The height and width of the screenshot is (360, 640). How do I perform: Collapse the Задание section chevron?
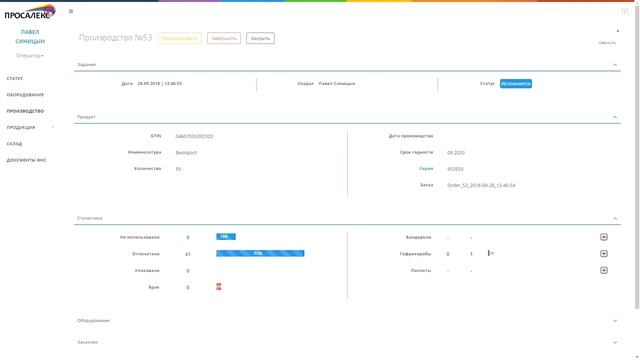[615, 64]
